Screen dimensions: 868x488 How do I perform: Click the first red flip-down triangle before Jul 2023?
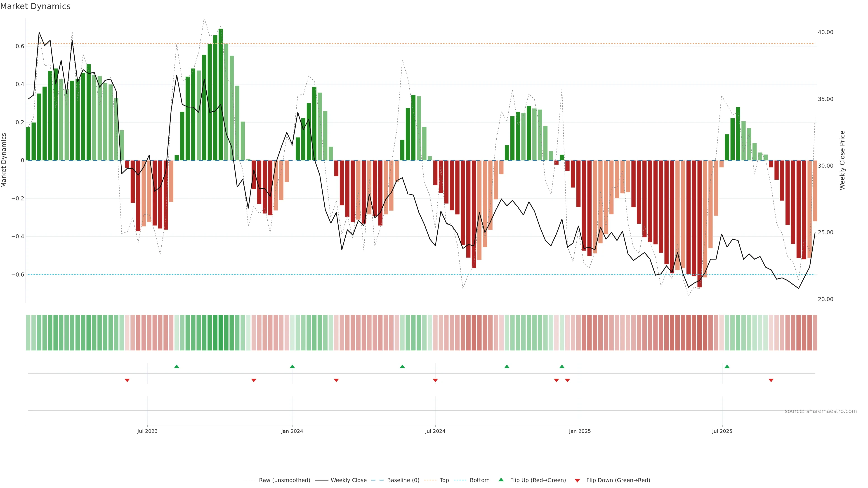127,380
